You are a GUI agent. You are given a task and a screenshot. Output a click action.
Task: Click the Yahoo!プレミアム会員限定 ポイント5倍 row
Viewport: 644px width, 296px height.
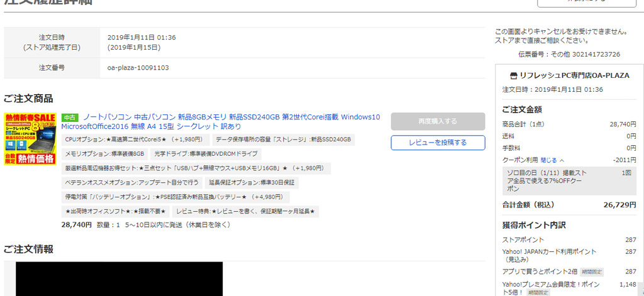[569, 288]
